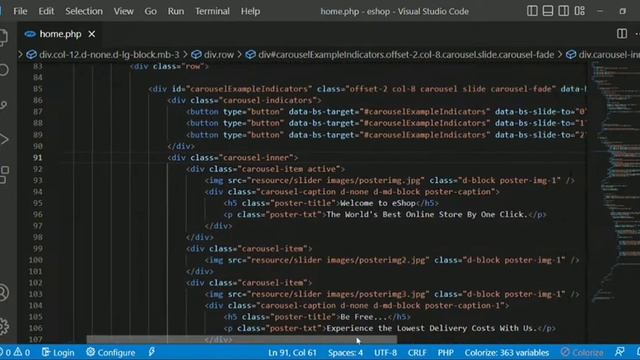Open the Edit menu
This screenshot has width=640, height=360.
tap(46, 11)
